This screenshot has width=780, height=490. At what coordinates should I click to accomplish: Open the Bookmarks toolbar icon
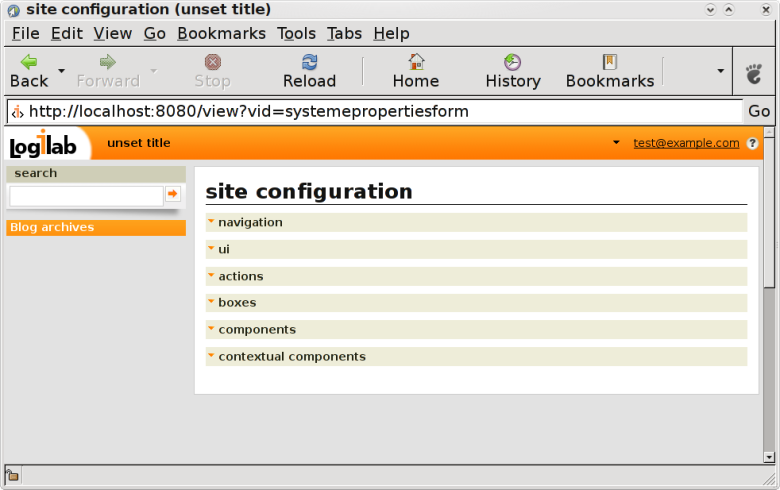tap(610, 62)
